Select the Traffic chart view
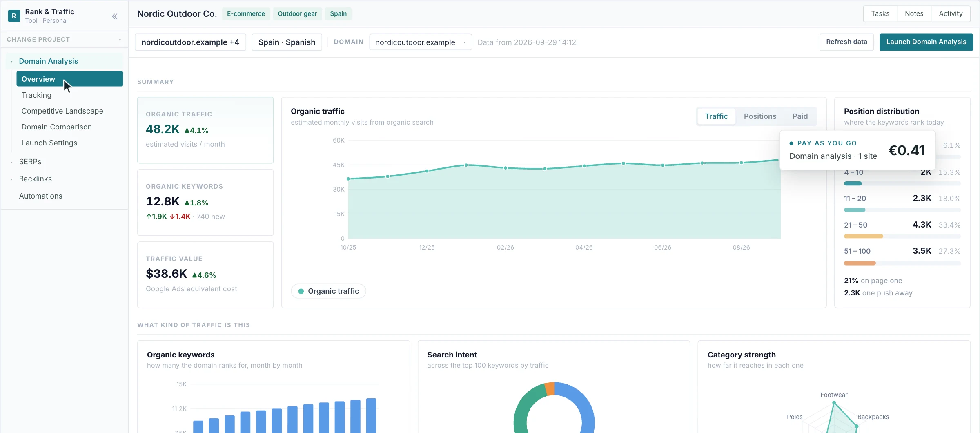The height and width of the screenshot is (433, 980). pyautogui.click(x=716, y=116)
